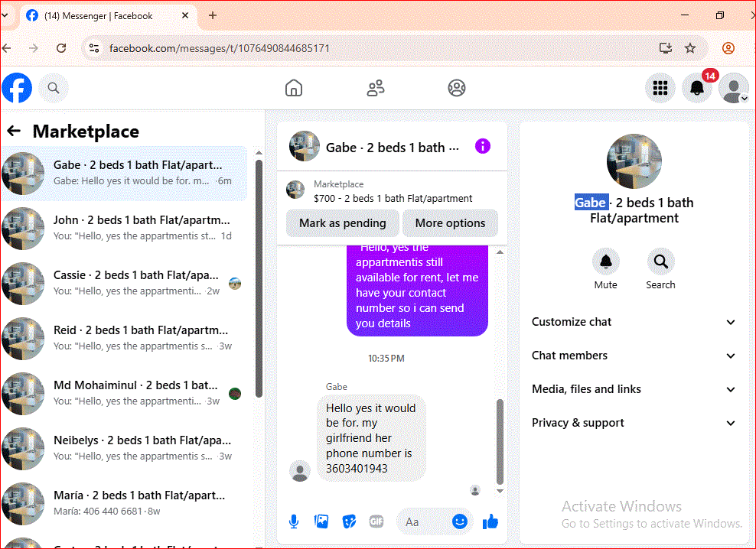This screenshot has width=756, height=549.
Task: Click More options button
Action: pos(450,223)
